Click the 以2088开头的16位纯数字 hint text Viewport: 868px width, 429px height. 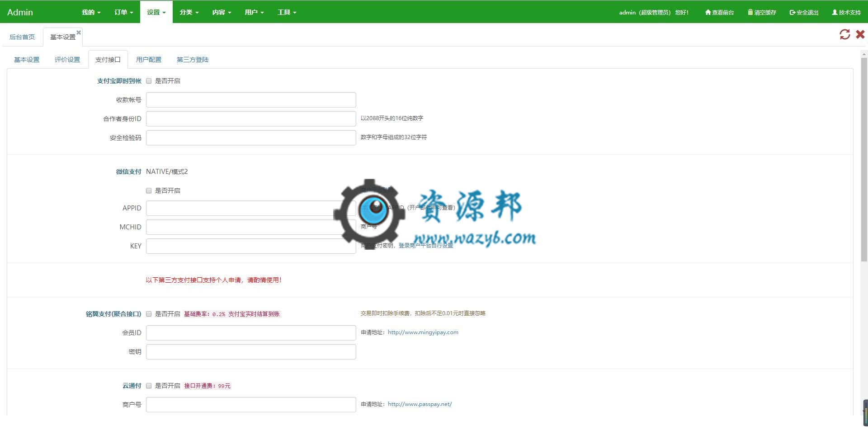click(392, 118)
